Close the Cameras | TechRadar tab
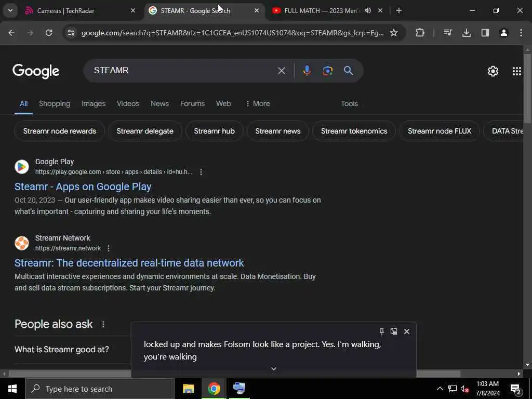The image size is (532, 399). 133,10
